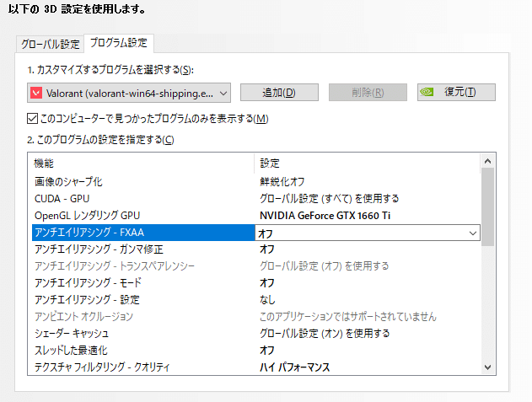Click the NVIDIA GeForce GTX 1660 Ti value
The height and width of the screenshot is (402, 532).
325,216
